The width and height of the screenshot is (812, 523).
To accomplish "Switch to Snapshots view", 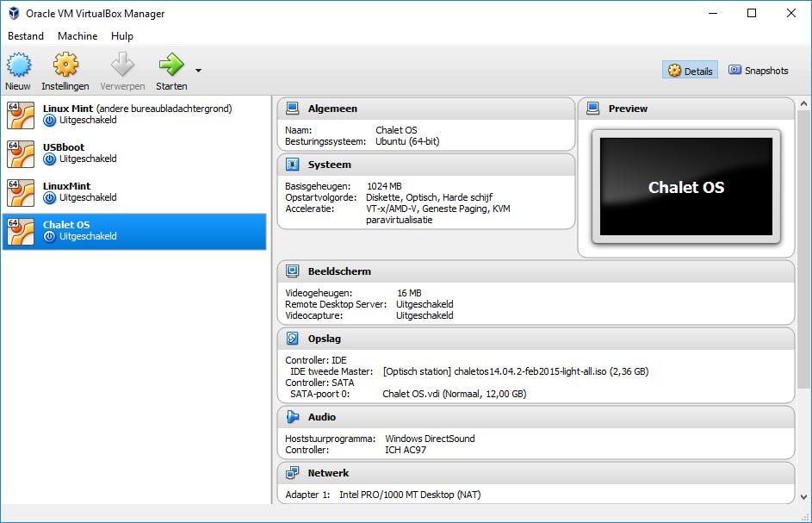I will [758, 71].
